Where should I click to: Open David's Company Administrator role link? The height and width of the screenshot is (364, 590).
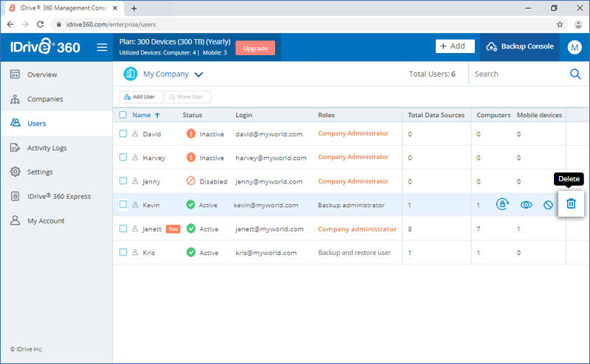click(353, 133)
